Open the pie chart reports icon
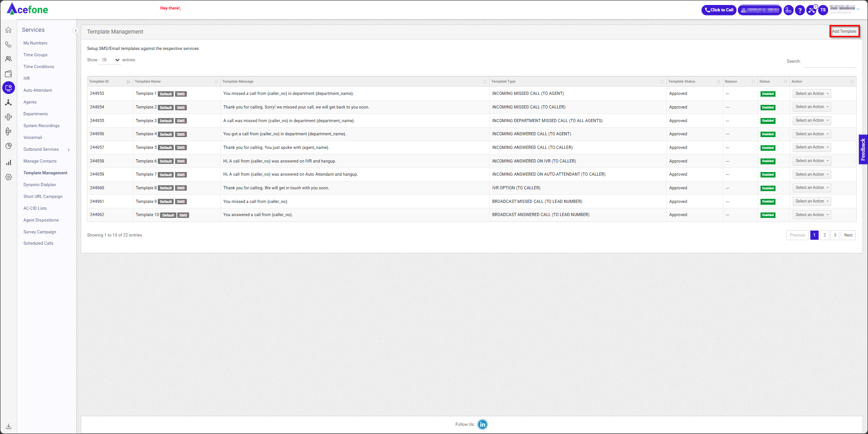Image resolution: width=868 pixels, height=434 pixels. point(8,146)
